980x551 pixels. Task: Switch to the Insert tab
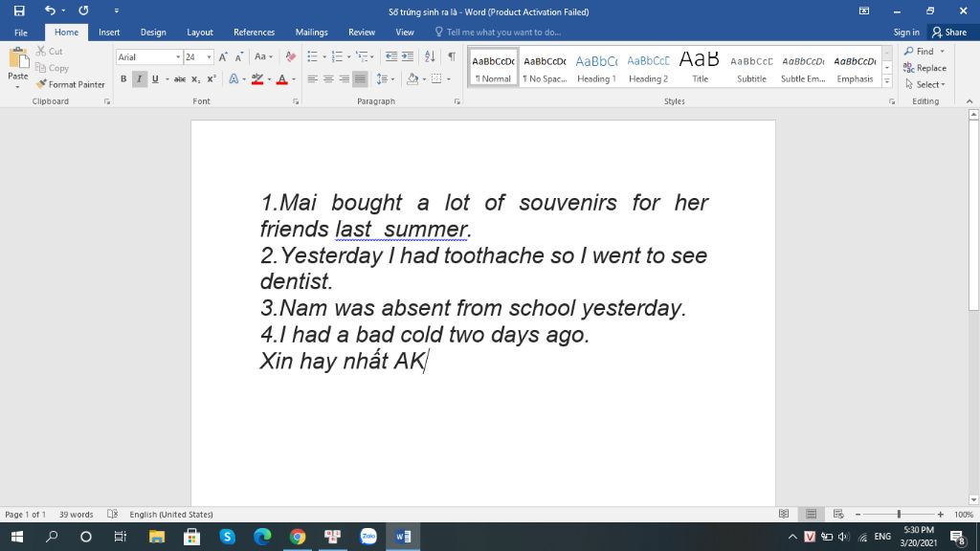109,33
